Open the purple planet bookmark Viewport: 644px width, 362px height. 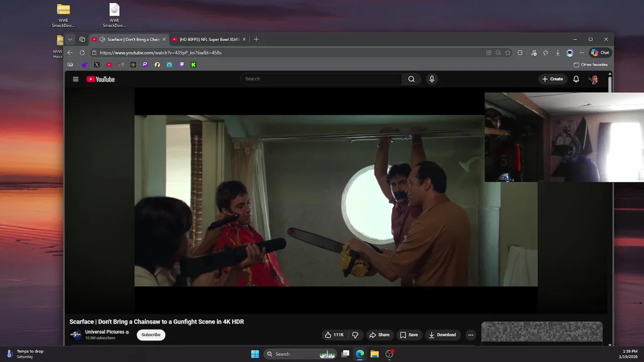pyautogui.click(x=84, y=64)
